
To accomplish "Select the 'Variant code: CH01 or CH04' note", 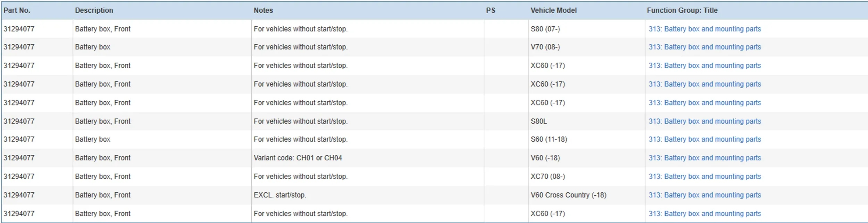I will 298,158.
